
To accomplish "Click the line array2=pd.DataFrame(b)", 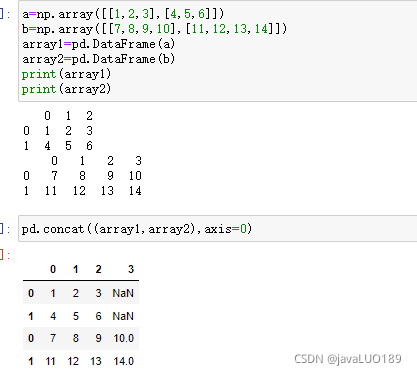I will [98, 59].
